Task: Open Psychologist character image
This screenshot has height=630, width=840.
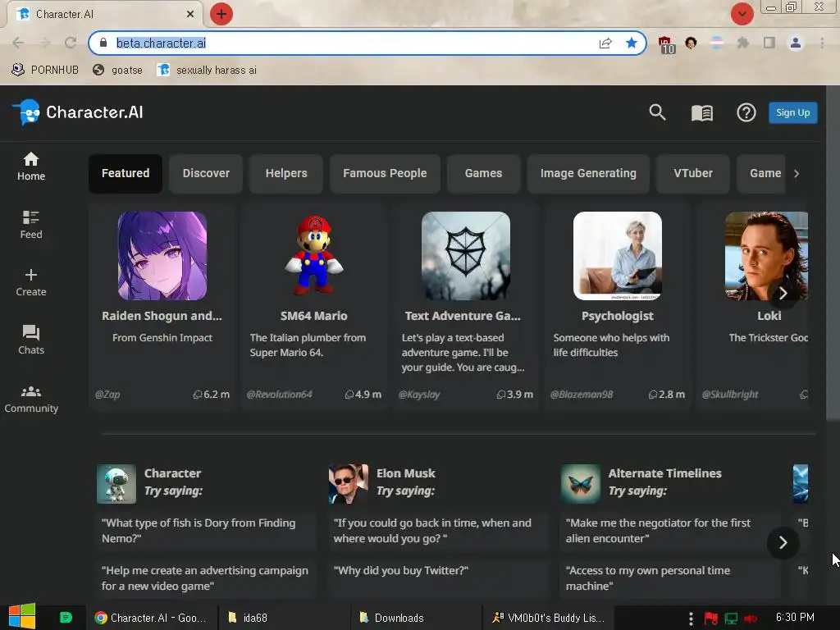Action: 617,256
